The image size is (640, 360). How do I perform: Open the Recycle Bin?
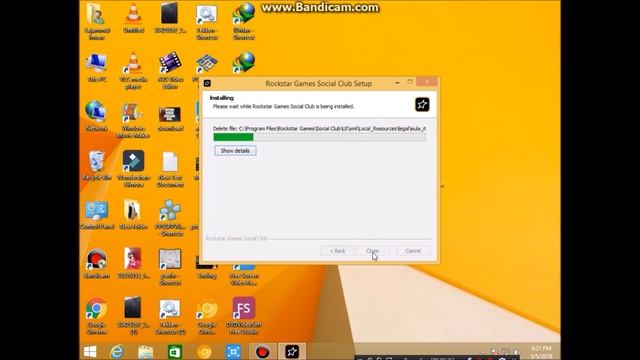(97, 165)
